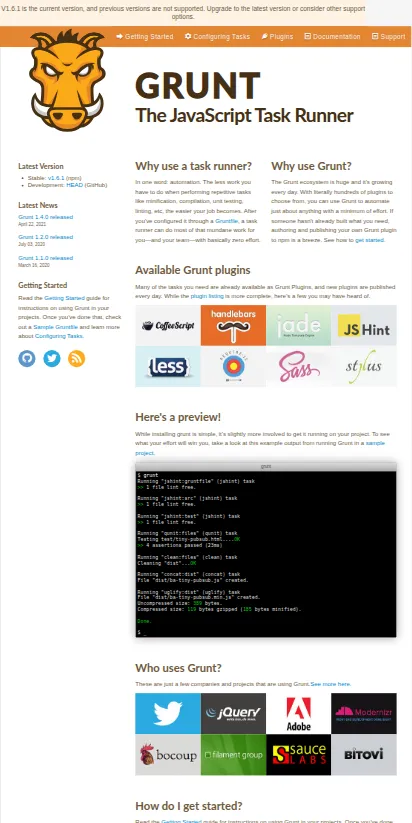Click the jQuery company logo tile
This screenshot has width=412, height=823.
point(233,713)
